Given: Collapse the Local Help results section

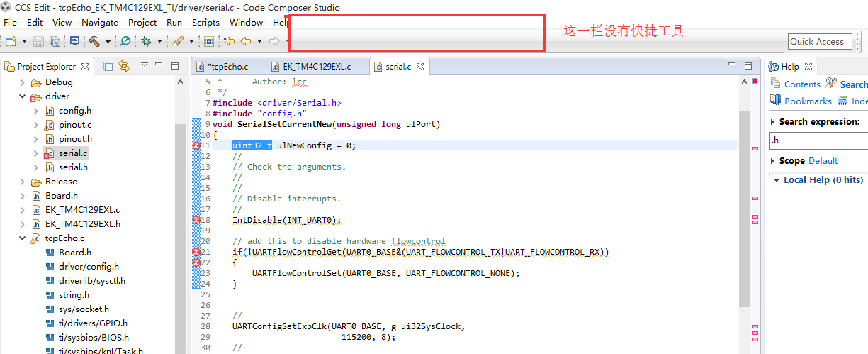Looking at the screenshot, I should [775, 180].
